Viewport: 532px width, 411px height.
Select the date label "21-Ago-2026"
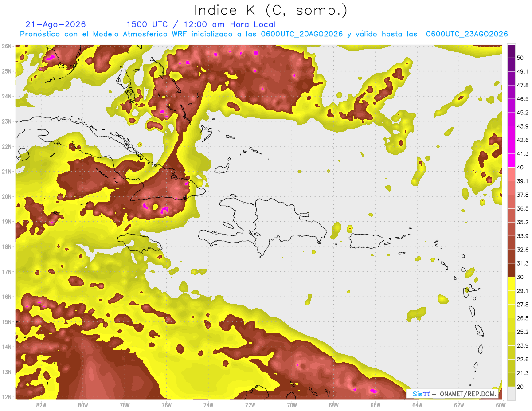point(56,24)
